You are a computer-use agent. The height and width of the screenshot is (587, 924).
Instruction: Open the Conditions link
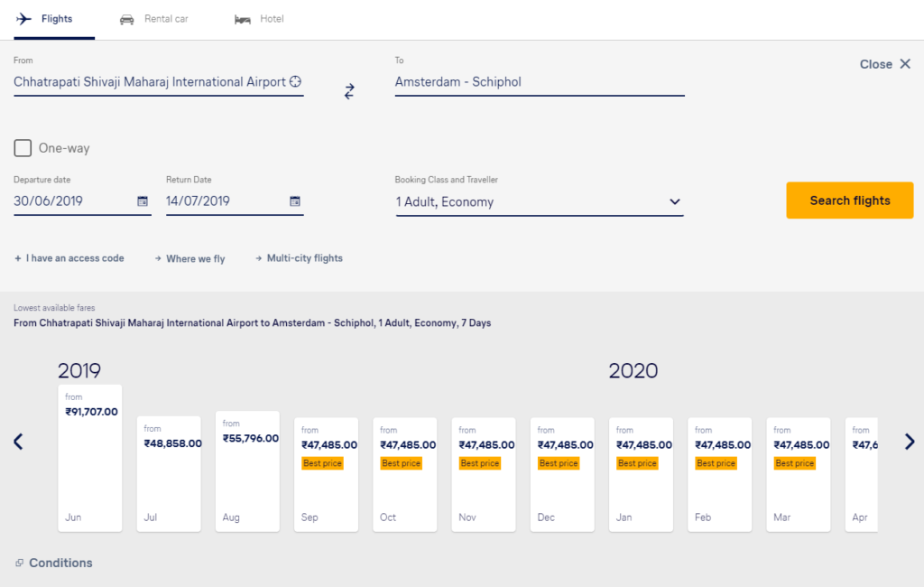(54, 563)
